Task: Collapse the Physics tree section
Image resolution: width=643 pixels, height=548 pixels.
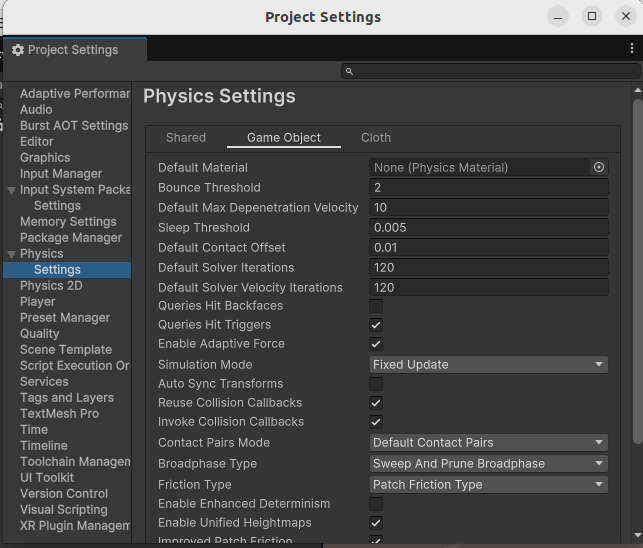Action: (x=11, y=254)
